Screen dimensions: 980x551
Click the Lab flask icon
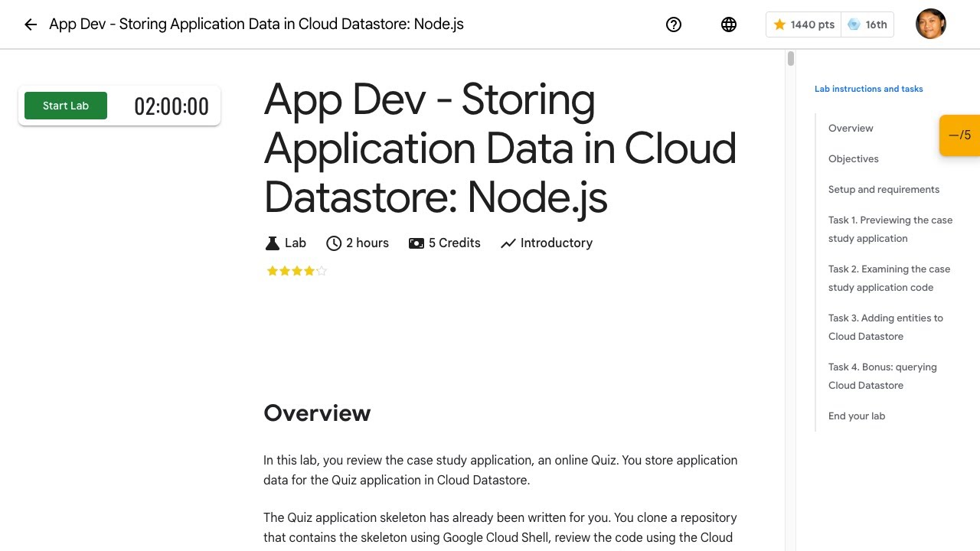(x=272, y=243)
